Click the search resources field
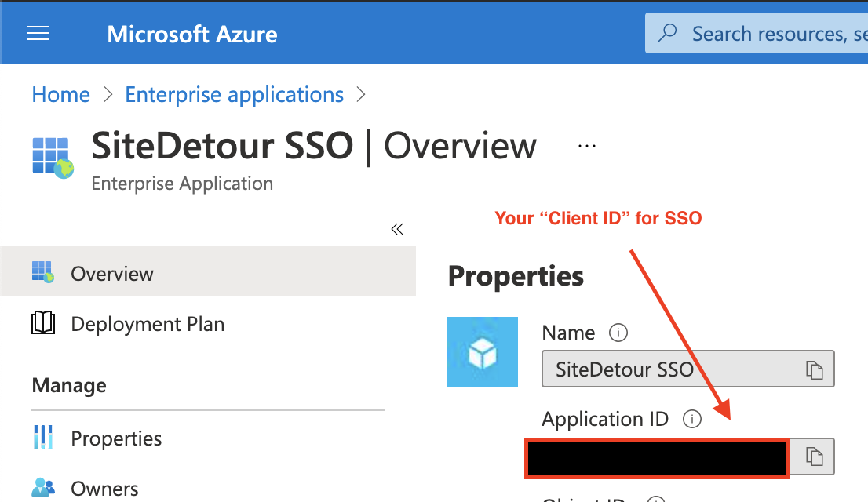Screen dimensions: 868x502 [757, 33]
